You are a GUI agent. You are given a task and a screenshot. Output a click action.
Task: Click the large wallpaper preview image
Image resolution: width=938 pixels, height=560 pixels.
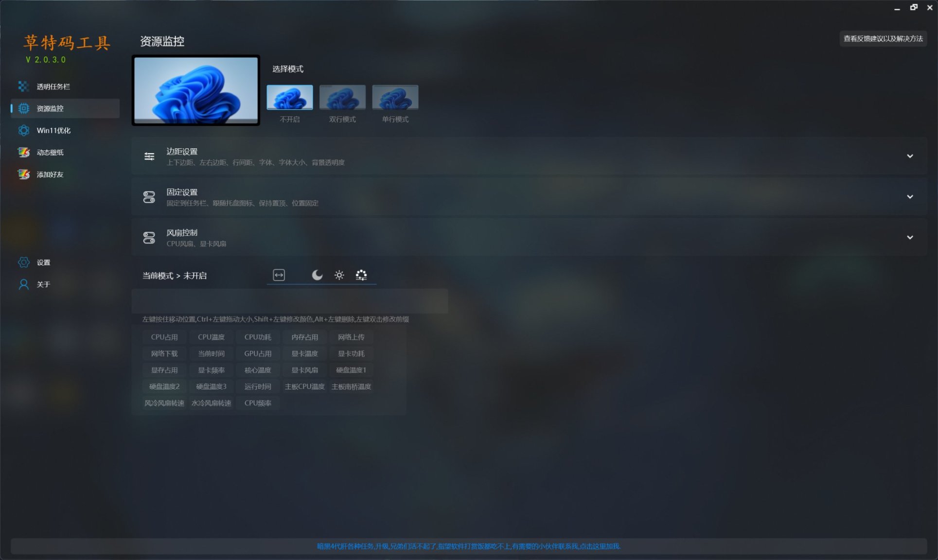click(196, 90)
